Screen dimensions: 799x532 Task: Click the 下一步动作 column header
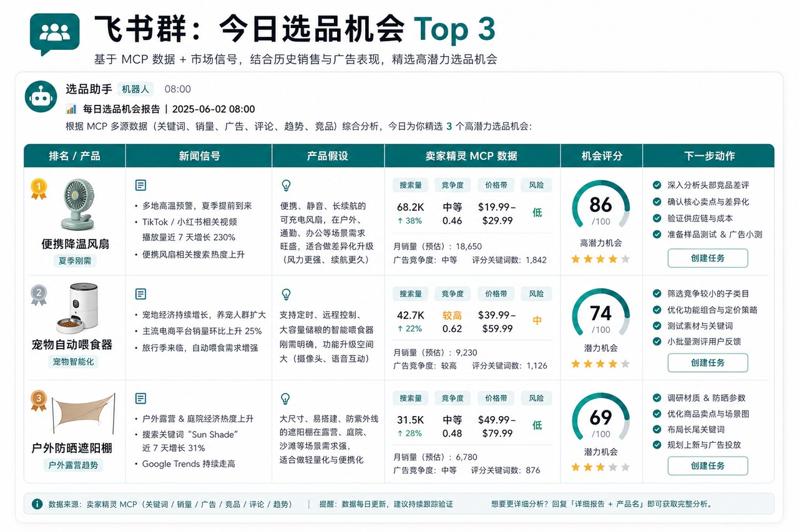(708, 156)
